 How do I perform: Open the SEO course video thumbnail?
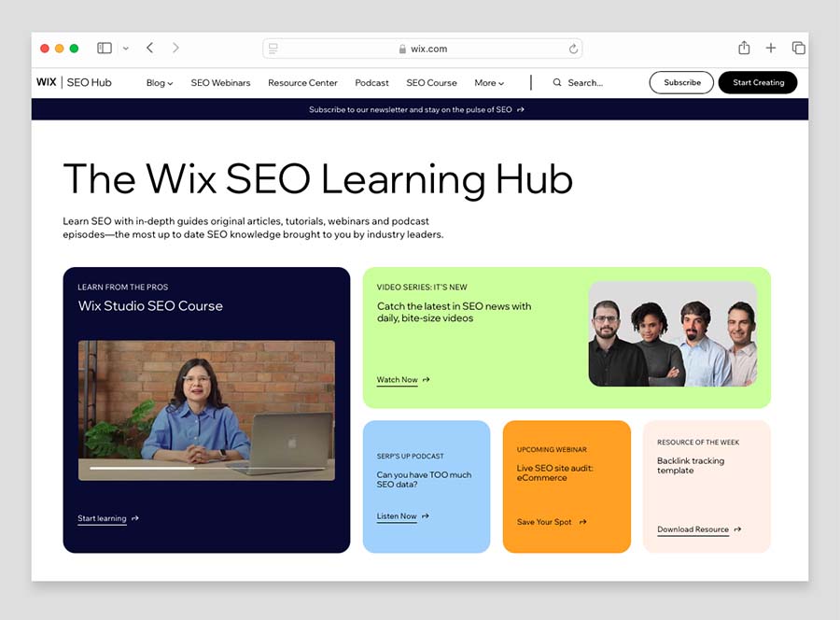pyautogui.click(x=207, y=411)
